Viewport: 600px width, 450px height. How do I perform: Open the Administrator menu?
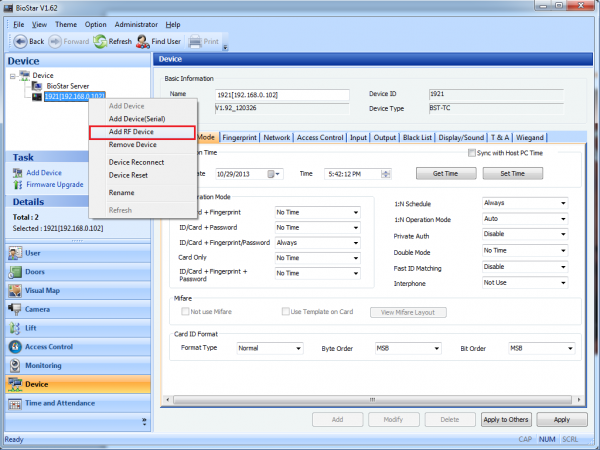tap(136, 23)
